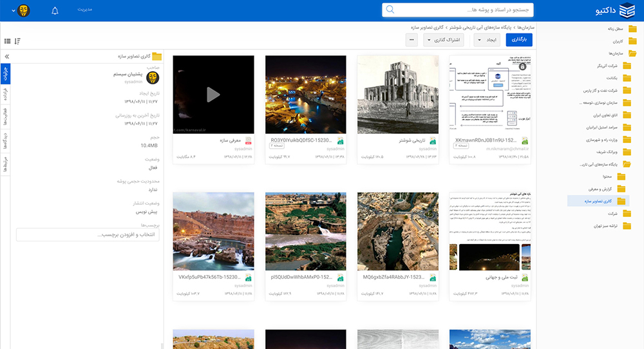This screenshot has width=644, height=349.
Task: Open the سازمان نوسازی، توسعه folder
Action: click(605, 102)
